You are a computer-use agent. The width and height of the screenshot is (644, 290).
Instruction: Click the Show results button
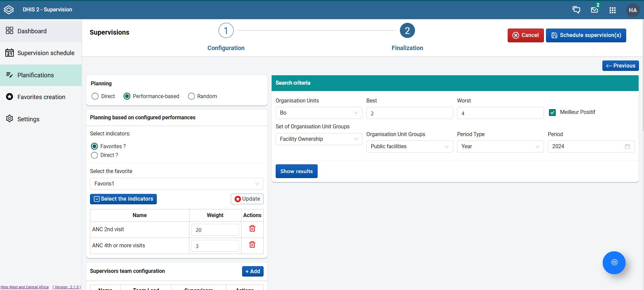[296, 171]
